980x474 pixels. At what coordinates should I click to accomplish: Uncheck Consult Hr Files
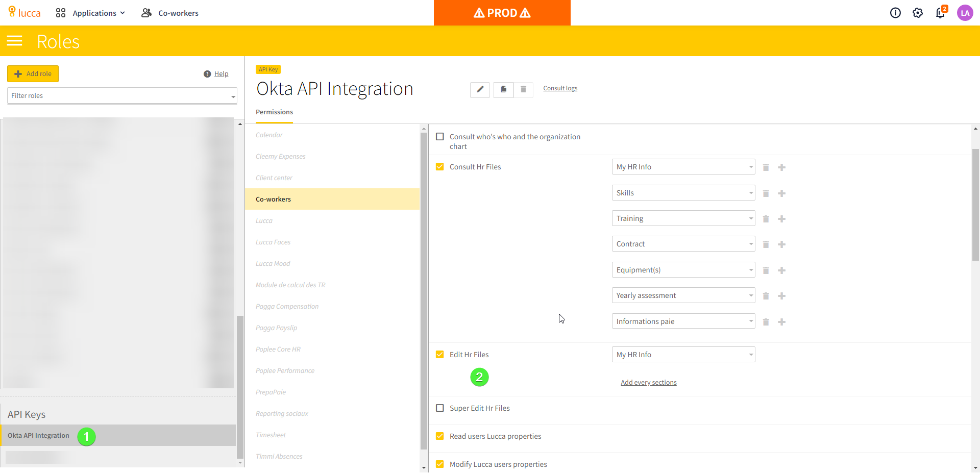coord(440,167)
